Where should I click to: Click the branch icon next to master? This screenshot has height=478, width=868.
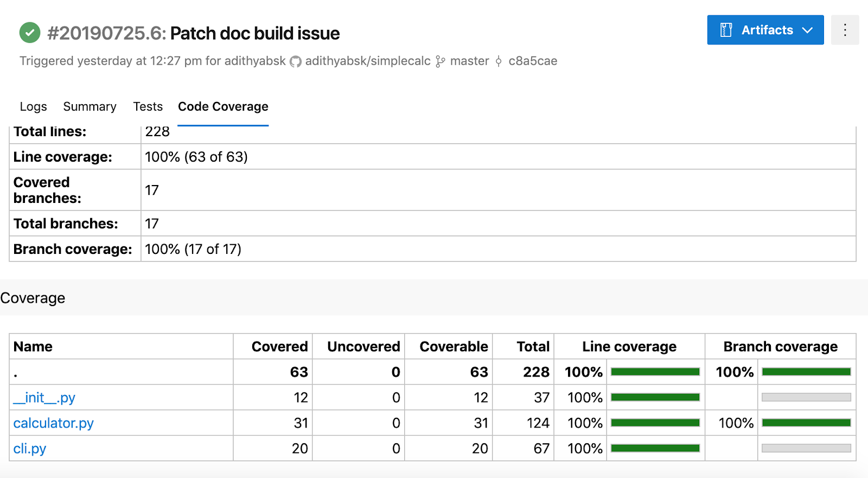[440, 61]
